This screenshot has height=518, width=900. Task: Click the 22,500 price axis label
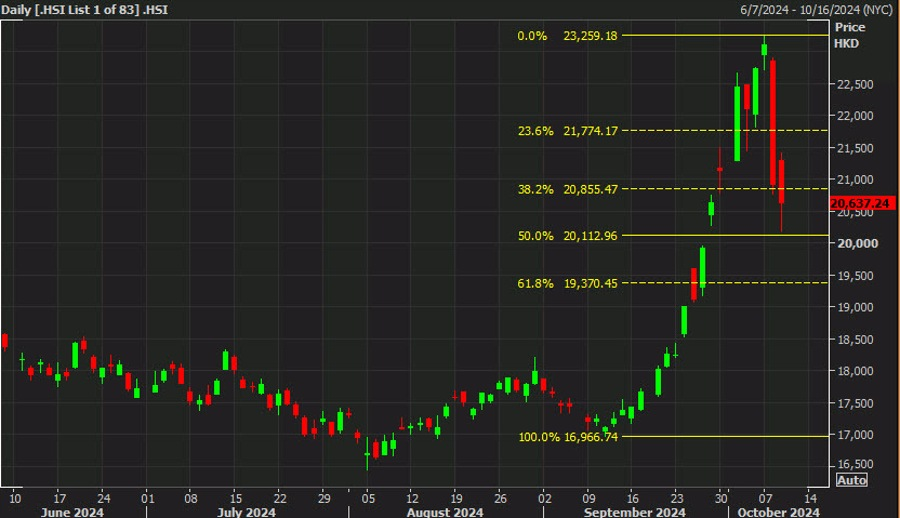point(855,84)
